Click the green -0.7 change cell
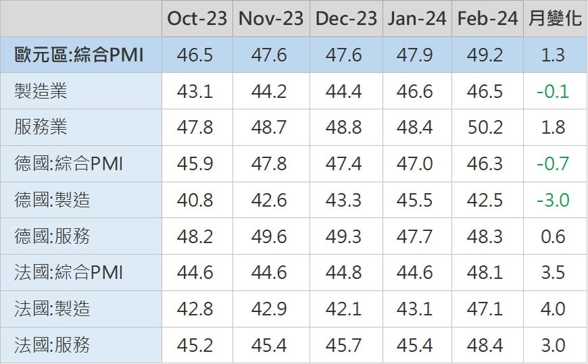The image size is (588, 364). click(x=553, y=163)
